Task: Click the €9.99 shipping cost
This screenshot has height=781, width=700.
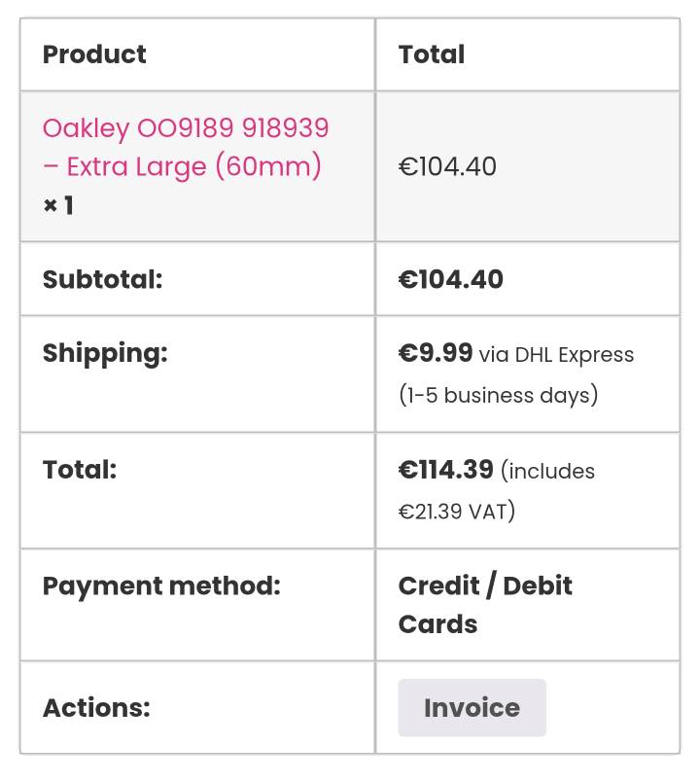Action: coord(436,354)
